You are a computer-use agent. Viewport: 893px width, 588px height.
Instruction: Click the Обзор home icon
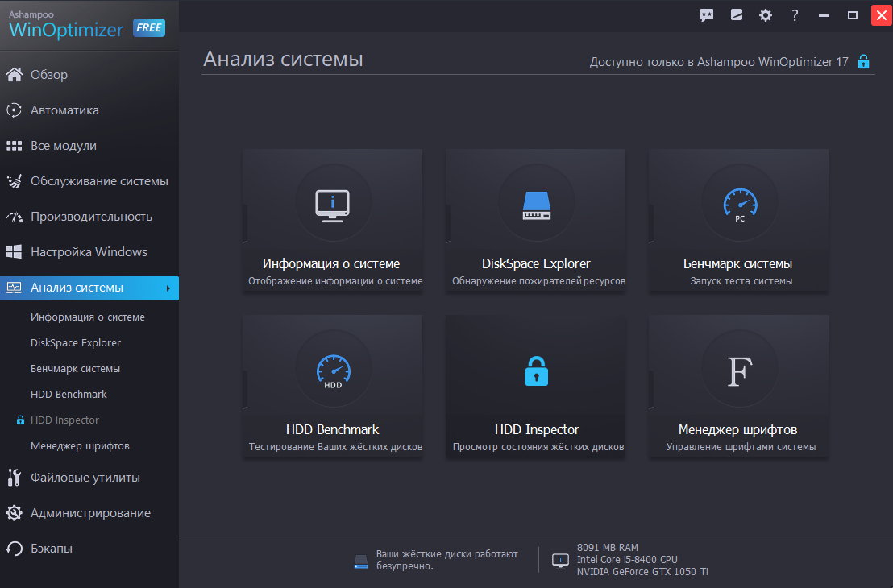(15, 75)
